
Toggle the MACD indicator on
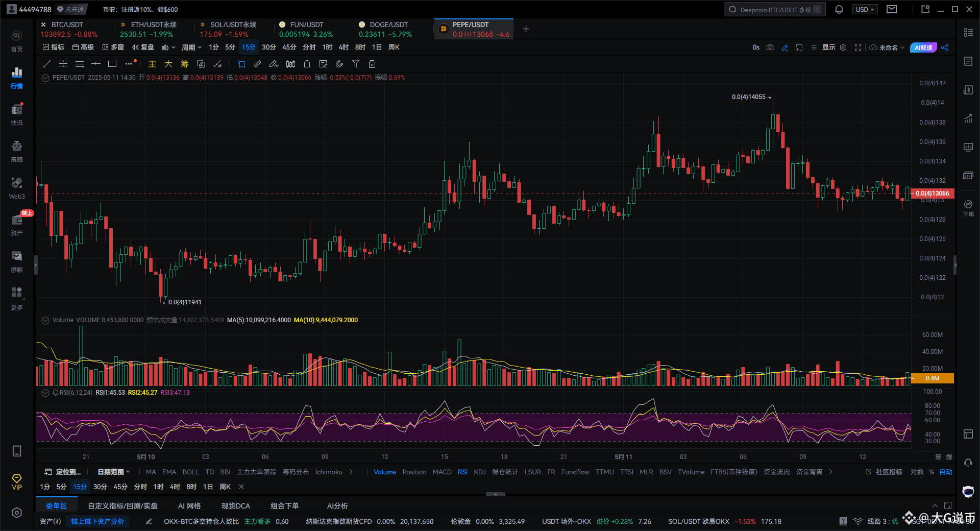[x=442, y=472]
